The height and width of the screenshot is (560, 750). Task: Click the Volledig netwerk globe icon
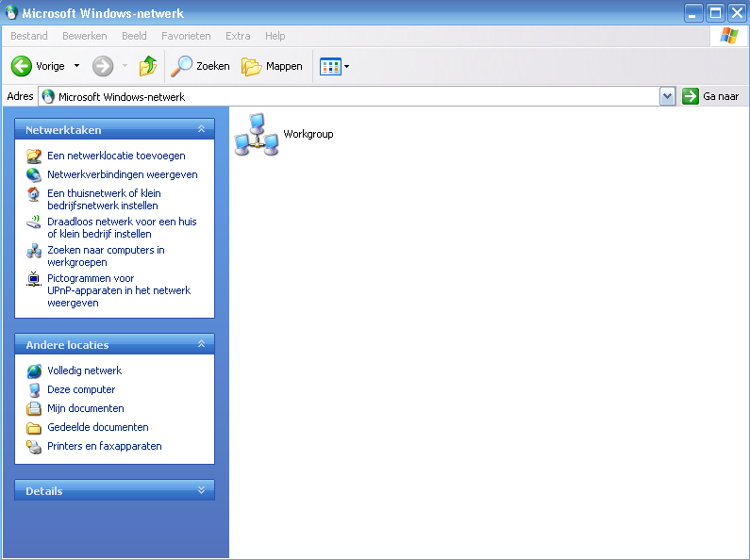pyautogui.click(x=34, y=371)
